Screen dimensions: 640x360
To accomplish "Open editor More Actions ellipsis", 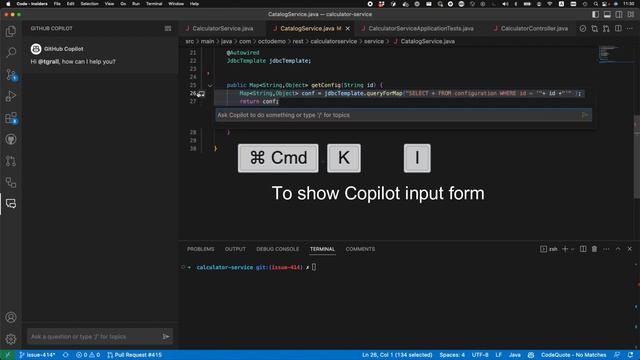I will 629,29.
